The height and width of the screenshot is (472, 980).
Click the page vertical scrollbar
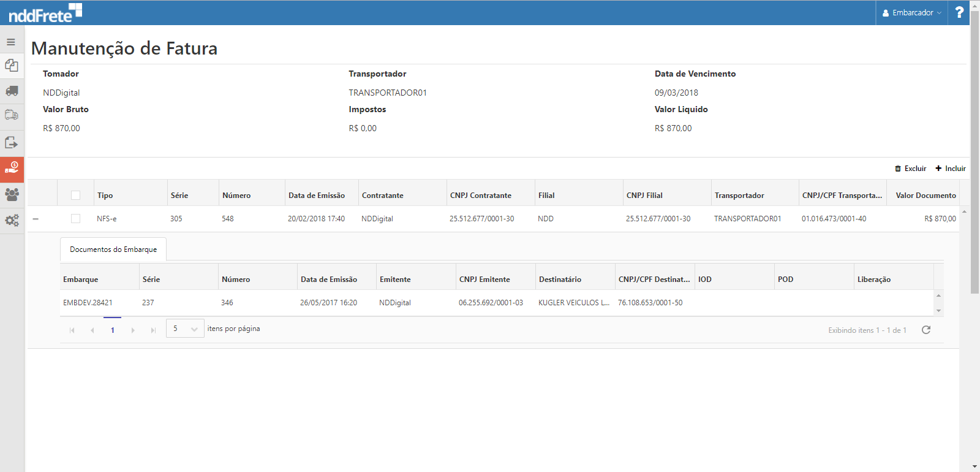(974, 153)
